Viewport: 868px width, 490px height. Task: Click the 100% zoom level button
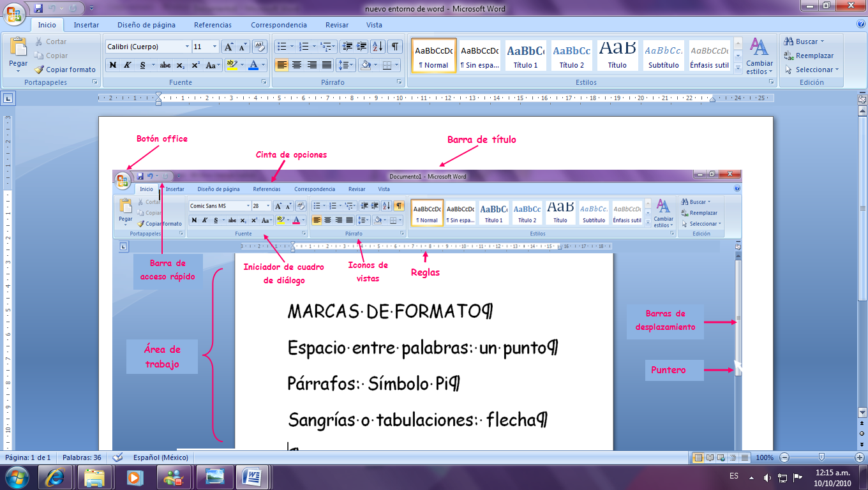[765, 457]
